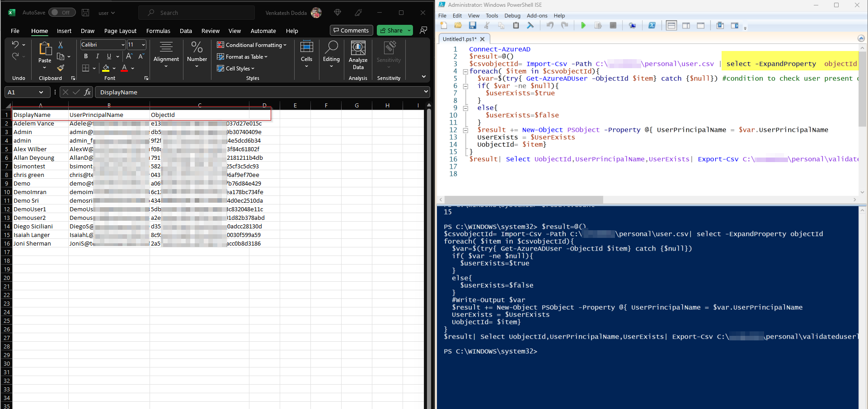Collapse the else block at line 9

point(465,108)
